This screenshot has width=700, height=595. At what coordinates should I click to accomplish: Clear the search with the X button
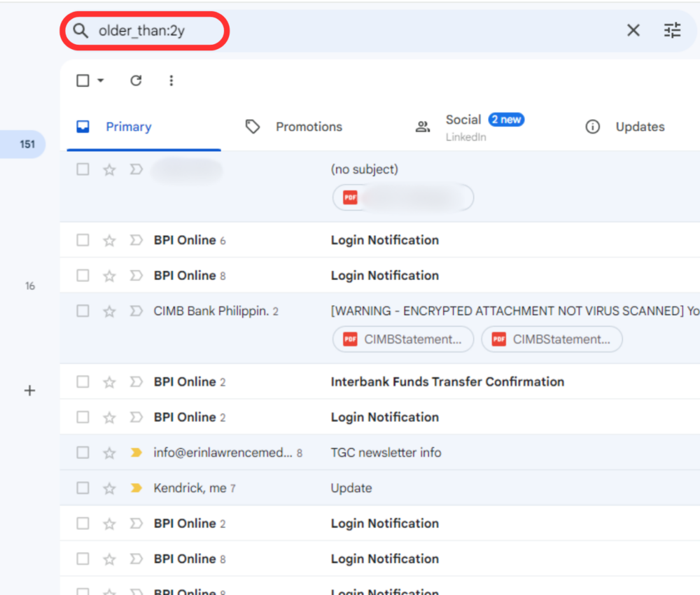click(633, 30)
